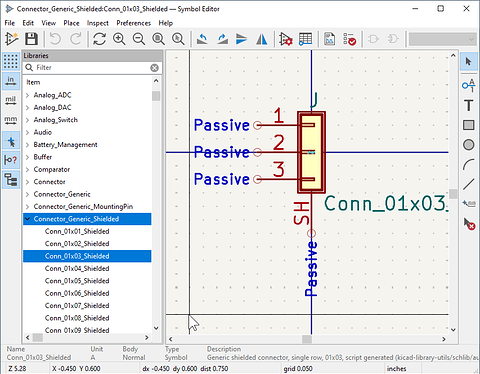
Task: Click the canvas horizontal scrollbar thumb
Action: 307,339
